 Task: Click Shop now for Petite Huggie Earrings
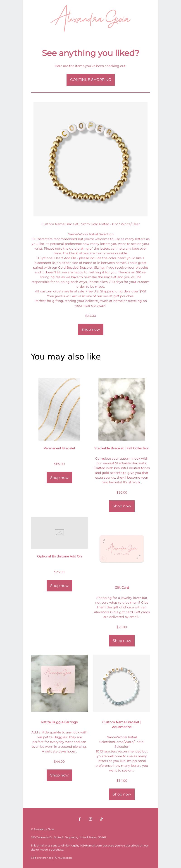click(x=59, y=775)
